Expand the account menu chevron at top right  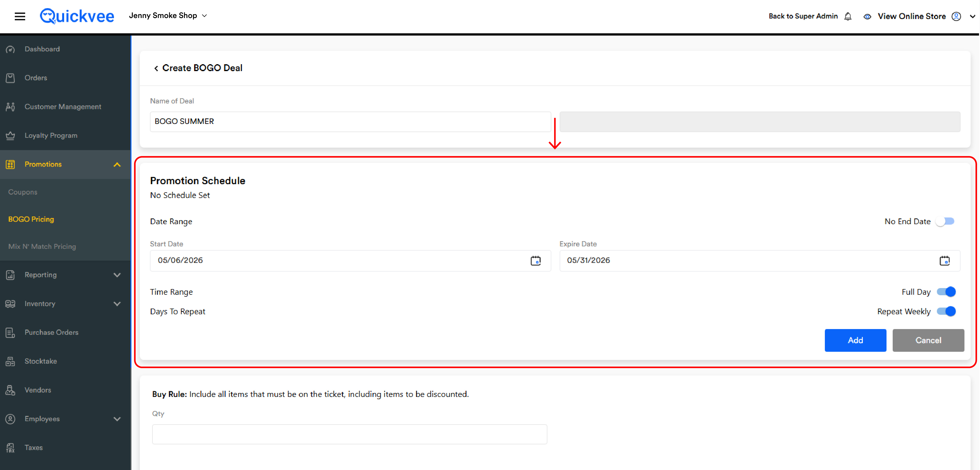972,16
